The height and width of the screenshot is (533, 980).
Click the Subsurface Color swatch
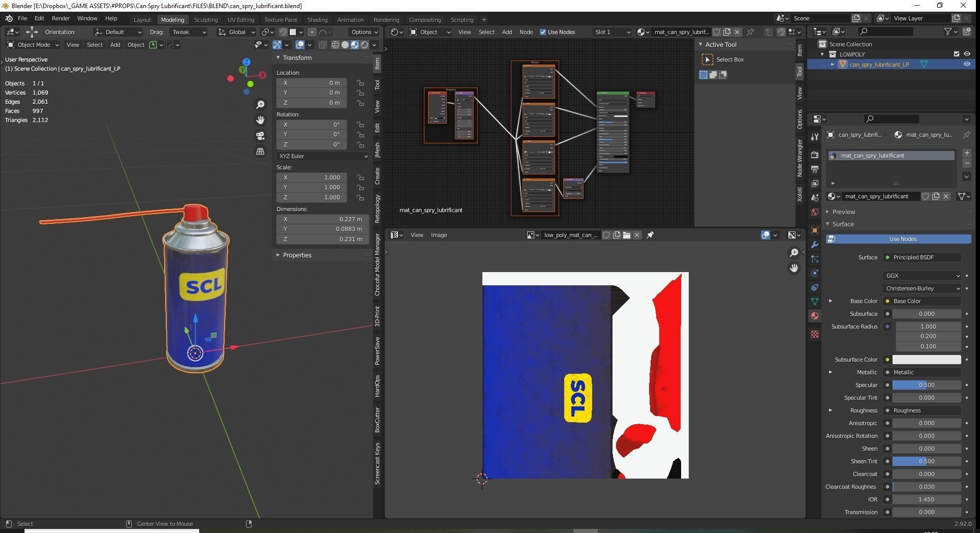[x=927, y=360]
